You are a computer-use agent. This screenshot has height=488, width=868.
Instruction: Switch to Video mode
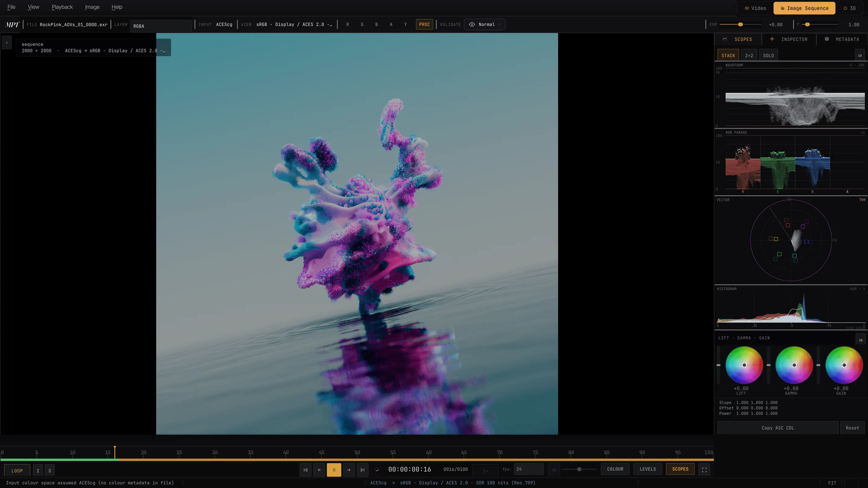tap(755, 8)
